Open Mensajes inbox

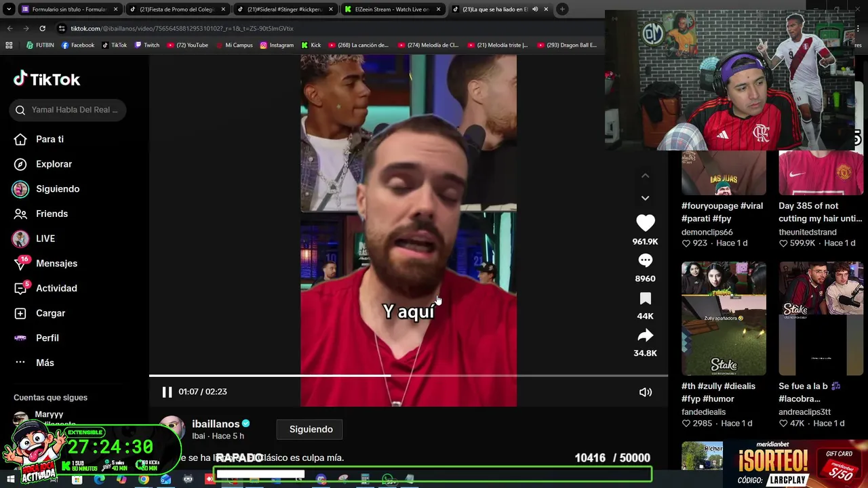pos(56,264)
